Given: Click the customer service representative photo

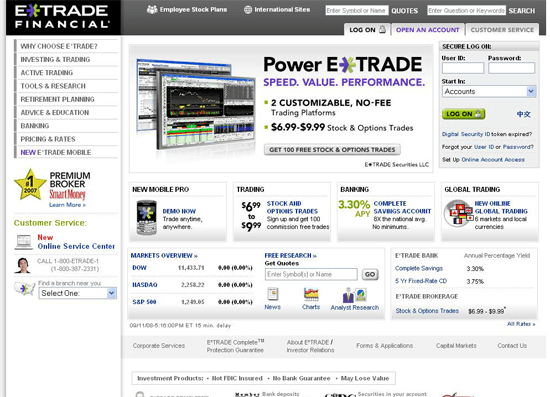Looking at the screenshot, I should [23, 265].
